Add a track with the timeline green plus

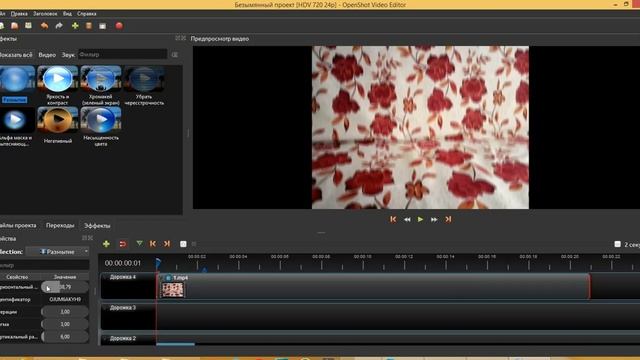click(x=106, y=244)
